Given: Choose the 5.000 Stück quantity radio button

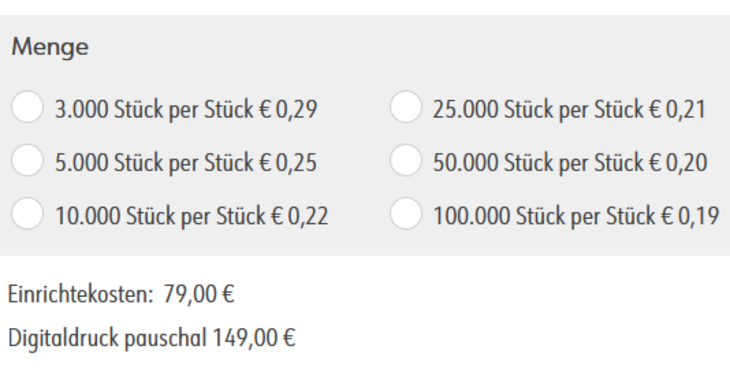Looking at the screenshot, I should click(x=27, y=160).
